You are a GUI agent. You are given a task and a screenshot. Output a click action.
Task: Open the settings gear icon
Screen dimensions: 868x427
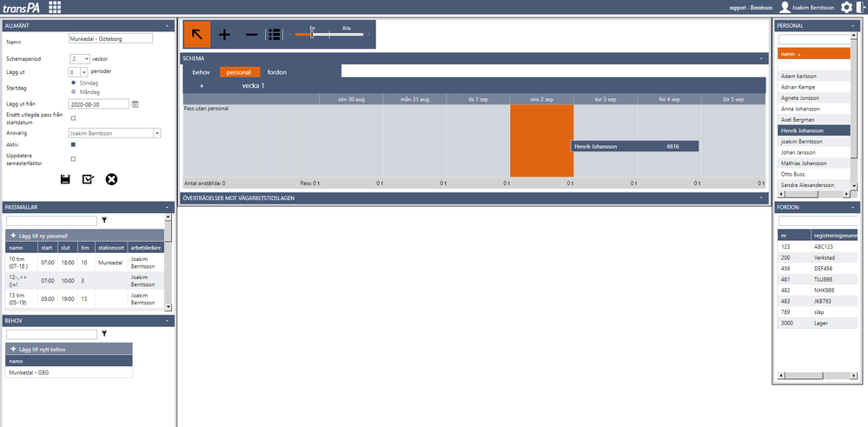pyautogui.click(x=846, y=7)
